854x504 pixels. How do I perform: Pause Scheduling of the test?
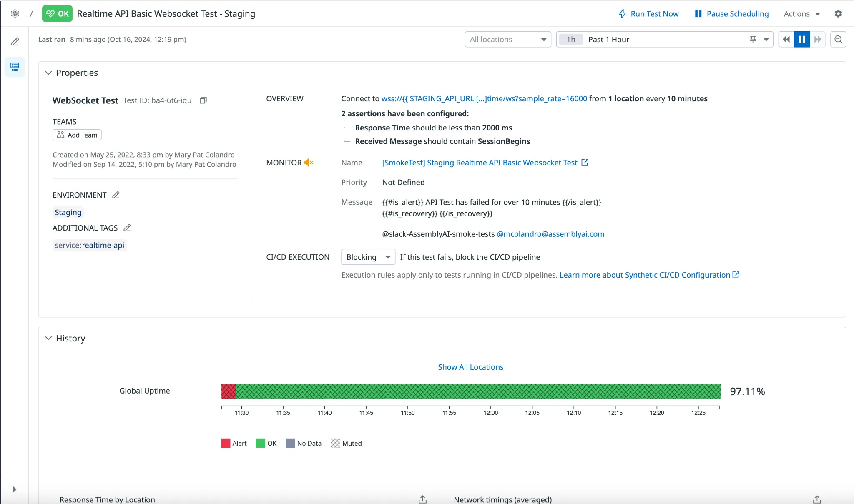click(732, 14)
